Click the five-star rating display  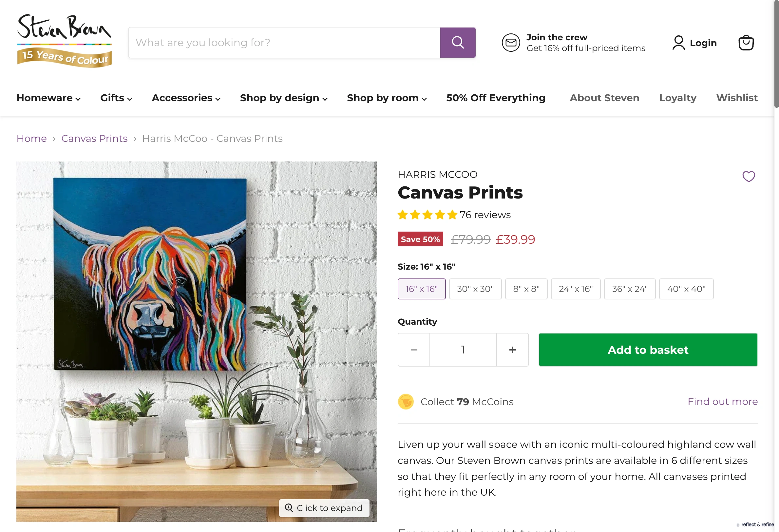pyautogui.click(x=427, y=215)
